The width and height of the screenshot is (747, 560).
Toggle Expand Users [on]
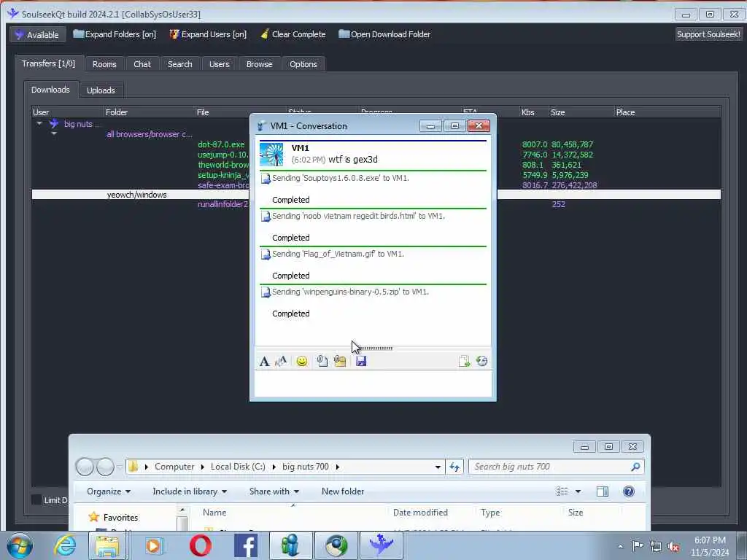pos(208,34)
